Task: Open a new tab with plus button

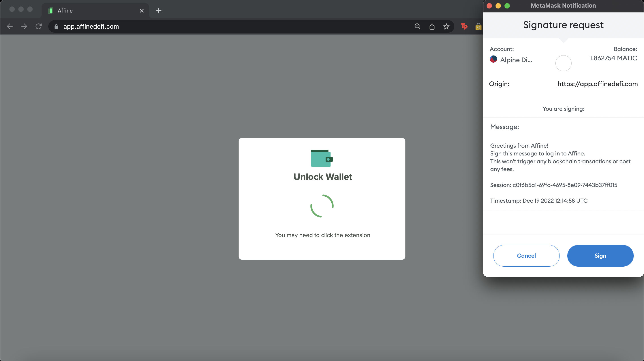Action: pos(159,11)
